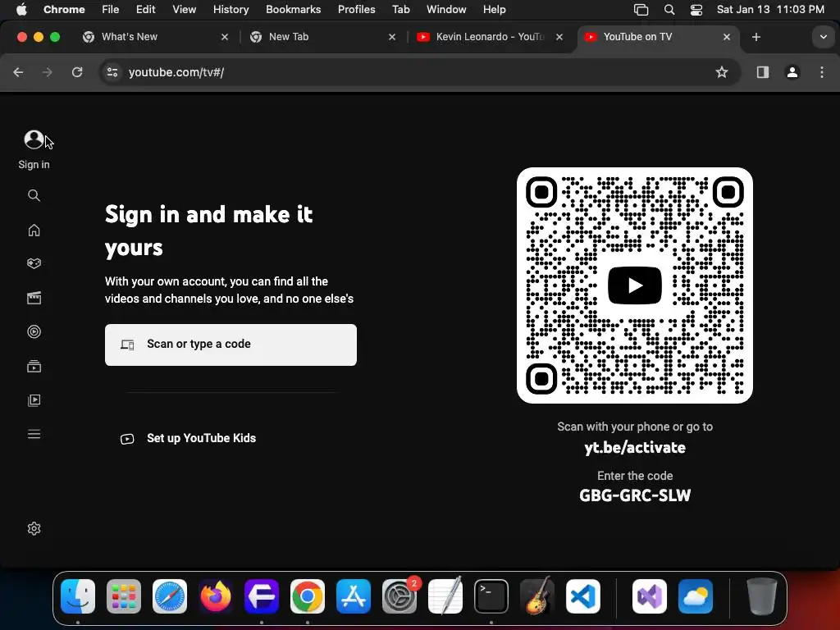Close the What's New tab

[x=225, y=37]
